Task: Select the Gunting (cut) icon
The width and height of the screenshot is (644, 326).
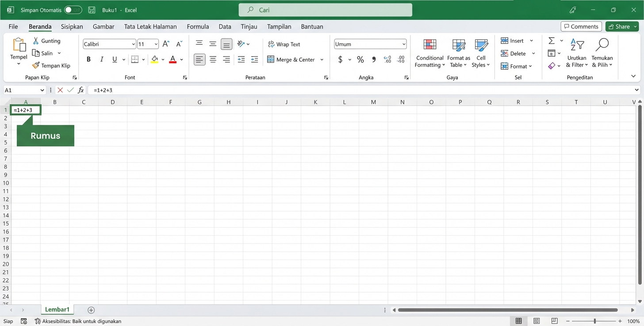Action: (x=35, y=41)
